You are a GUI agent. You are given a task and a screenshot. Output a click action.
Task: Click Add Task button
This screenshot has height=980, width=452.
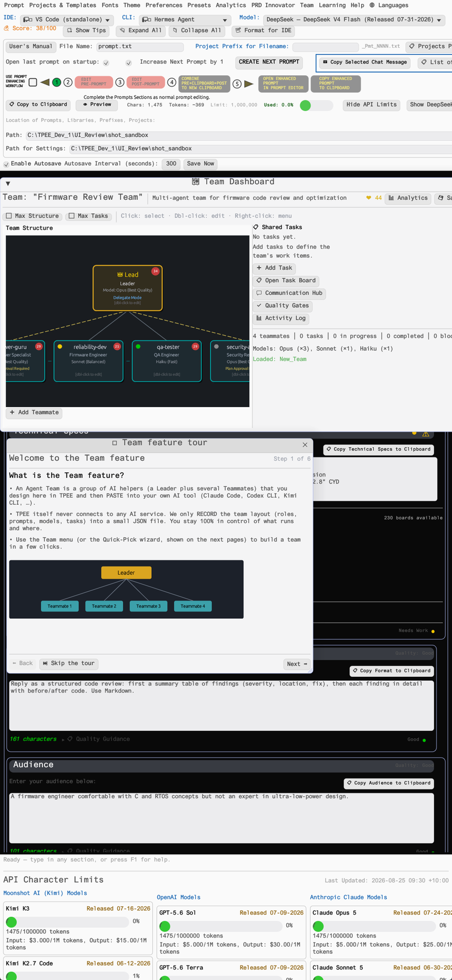point(274,268)
